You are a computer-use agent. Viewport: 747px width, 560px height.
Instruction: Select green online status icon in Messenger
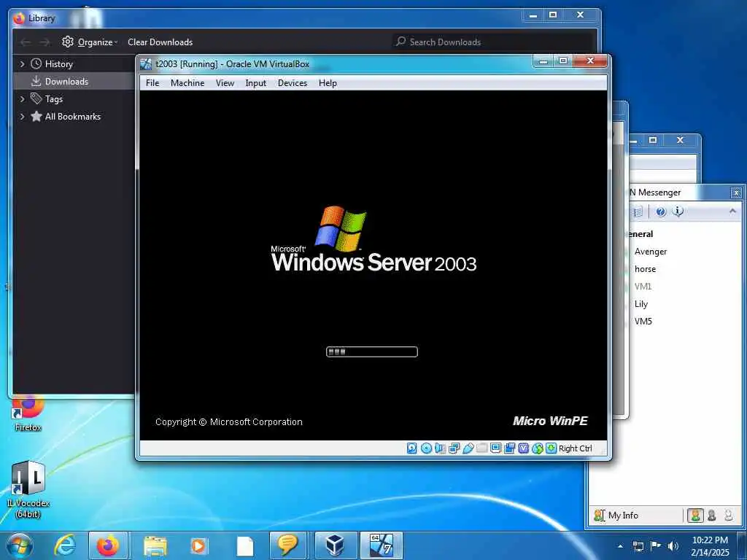pos(695,516)
